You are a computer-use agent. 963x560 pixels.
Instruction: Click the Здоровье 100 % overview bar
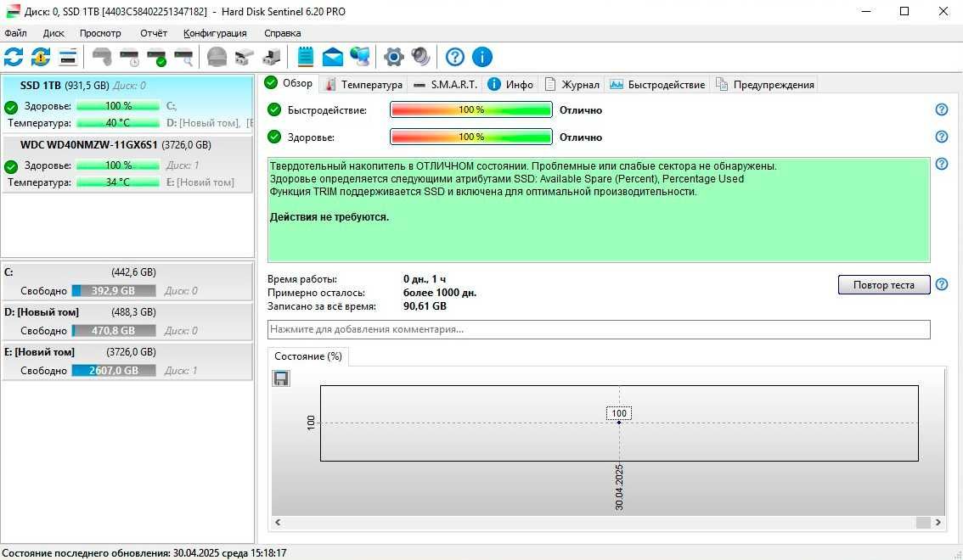tap(471, 137)
